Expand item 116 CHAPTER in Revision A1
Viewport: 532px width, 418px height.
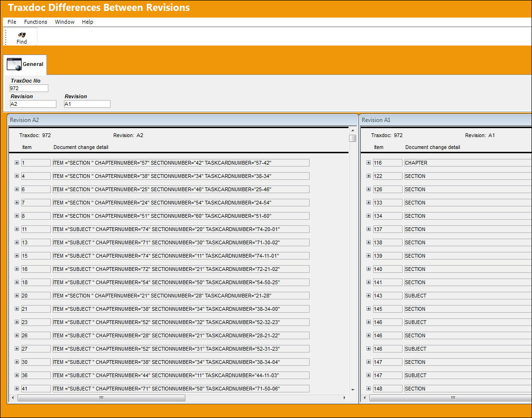tap(368, 163)
